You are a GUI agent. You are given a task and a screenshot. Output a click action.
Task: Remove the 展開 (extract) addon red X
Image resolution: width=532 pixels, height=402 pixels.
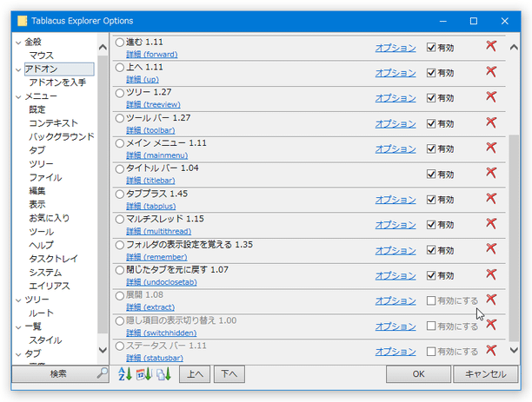point(491,300)
